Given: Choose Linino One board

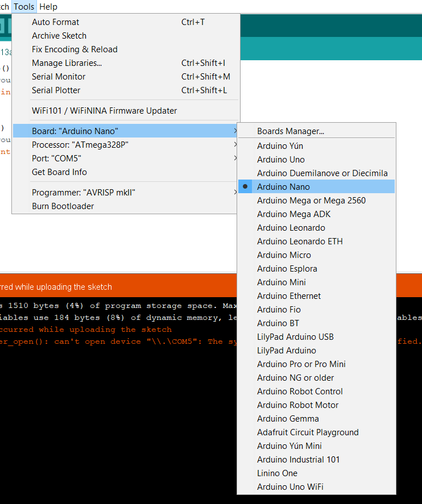Looking at the screenshot, I should pyautogui.click(x=316, y=473).
